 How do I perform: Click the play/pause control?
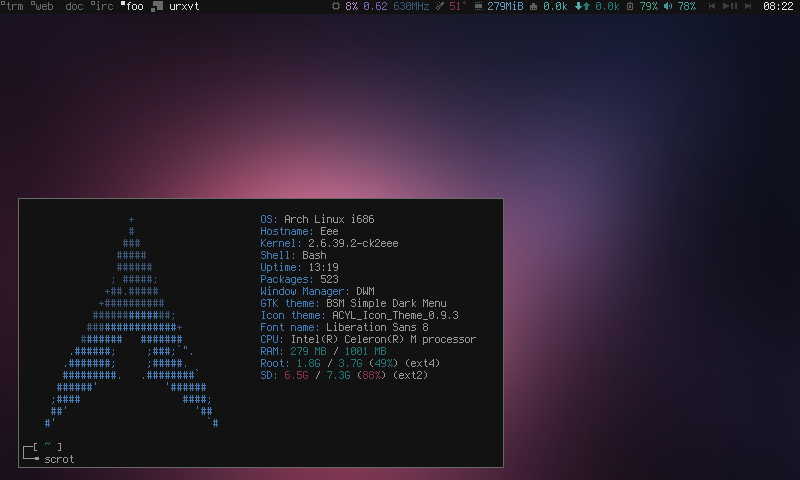(x=730, y=7)
